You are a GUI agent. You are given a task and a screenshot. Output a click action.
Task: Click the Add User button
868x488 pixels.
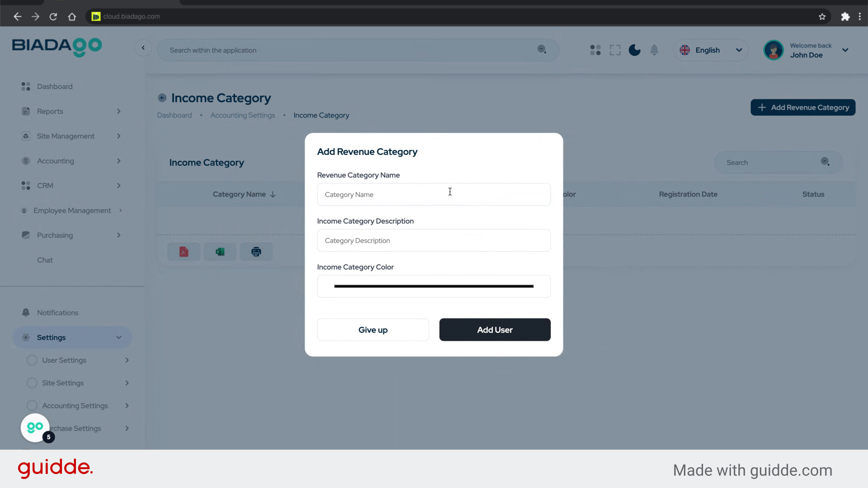click(x=495, y=330)
